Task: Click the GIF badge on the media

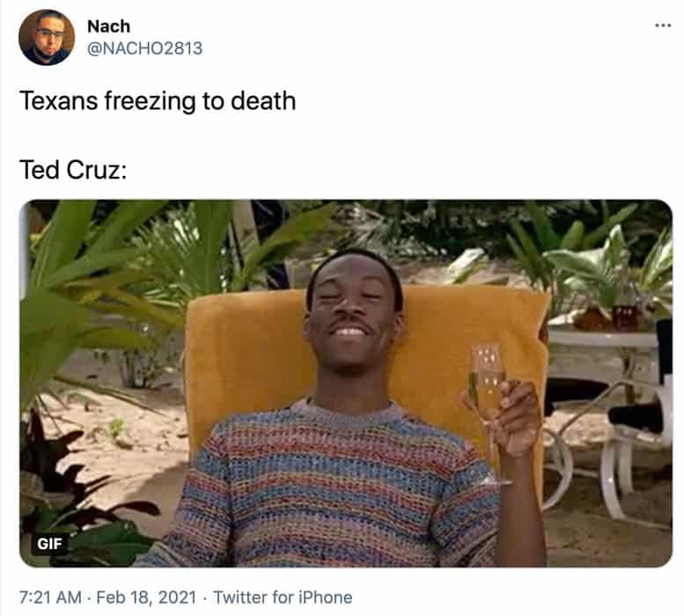Action: pos(49,544)
